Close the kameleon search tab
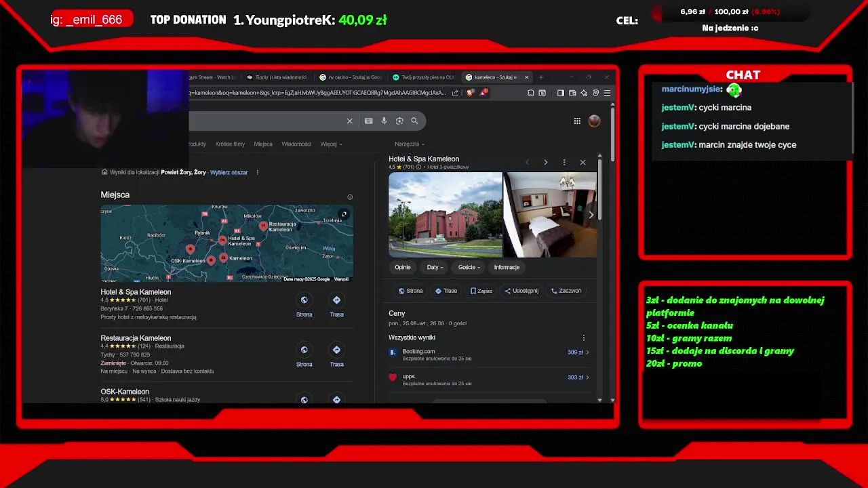 pyautogui.click(x=526, y=77)
